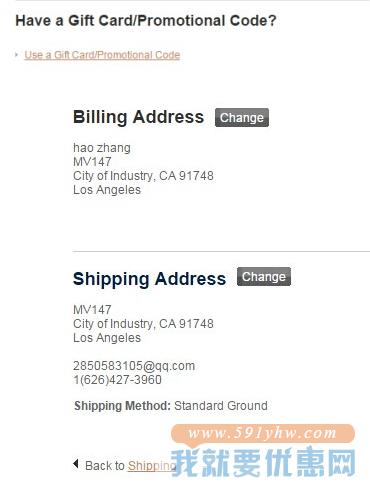Screen dimensions: 370x487
Task: Open the Use a Gift Card/Promotional Code link
Action: pos(102,55)
